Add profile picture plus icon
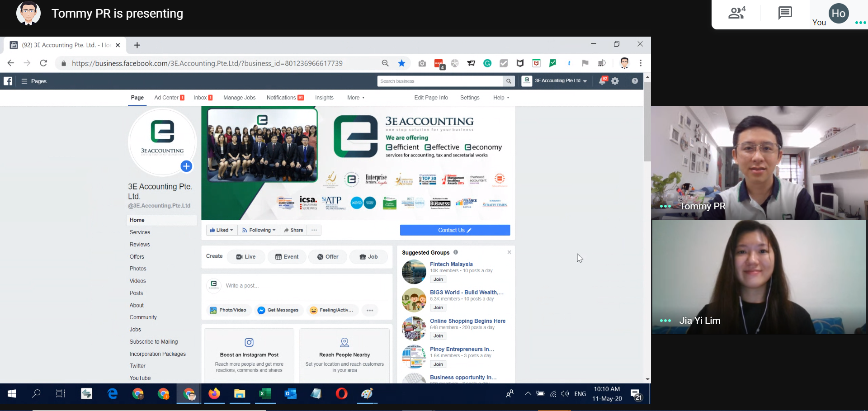The image size is (868, 411). [x=186, y=166]
